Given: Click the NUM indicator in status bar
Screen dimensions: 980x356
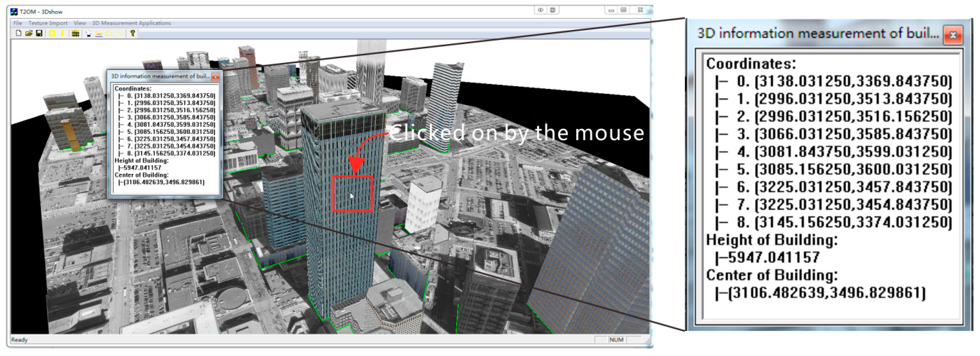Looking at the screenshot, I should tap(616, 340).
